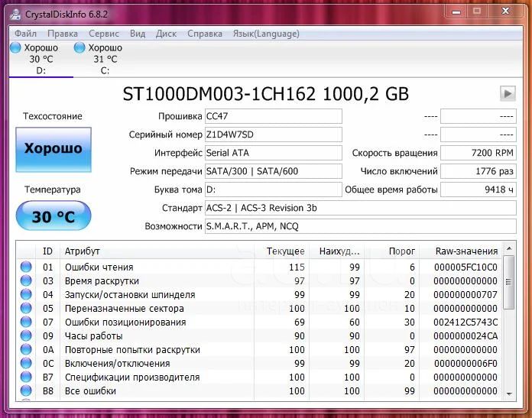
Task: Click the transfer mode field SATA/300 | SATA/600
Action: pyautogui.click(x=273, y=171)
